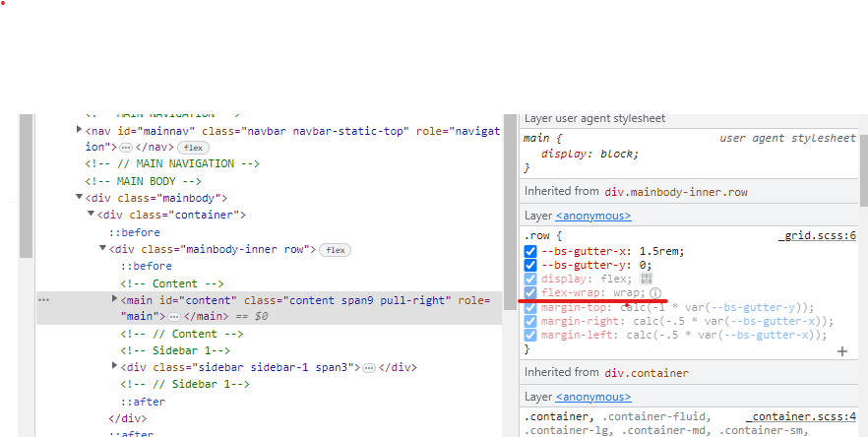Open flexbox editor icon next to display: flex

646,279
